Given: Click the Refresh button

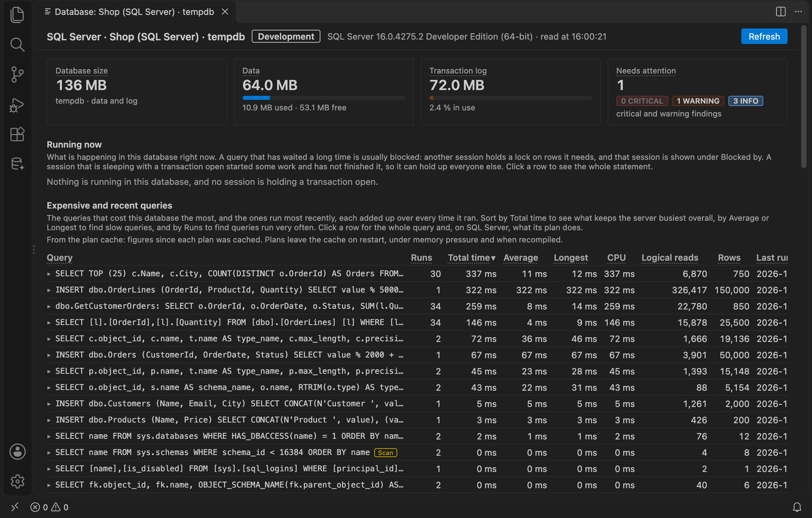Looking at the screenshot, I should click(764, 37).
